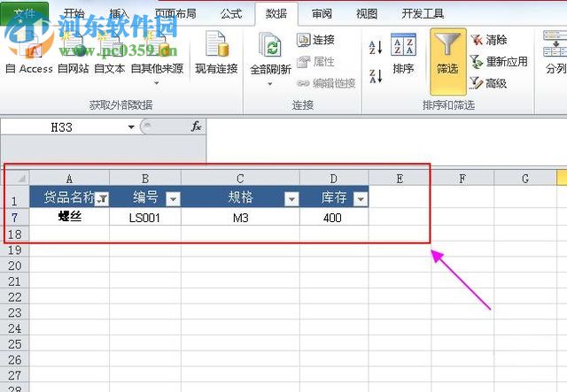Viewport: 567px width, 392px height.
Task: Open 自其他来源 data sources menu
Action: 157,58
